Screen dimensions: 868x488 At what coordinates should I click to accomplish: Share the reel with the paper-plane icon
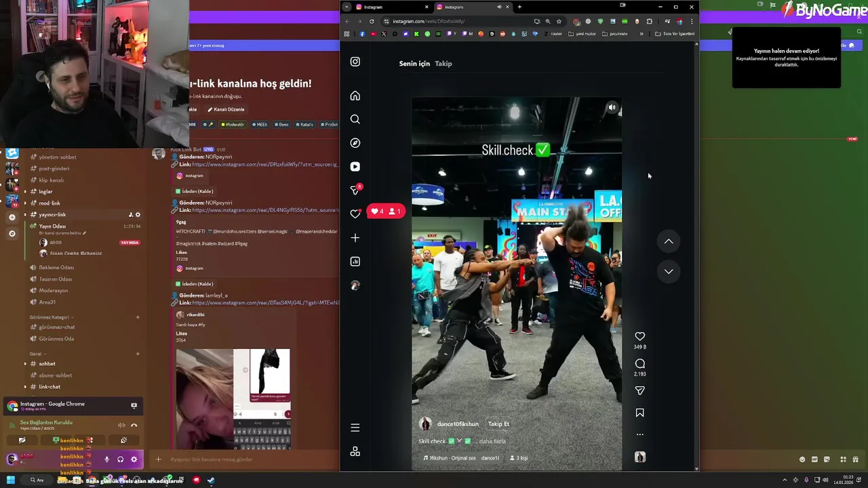639,390
